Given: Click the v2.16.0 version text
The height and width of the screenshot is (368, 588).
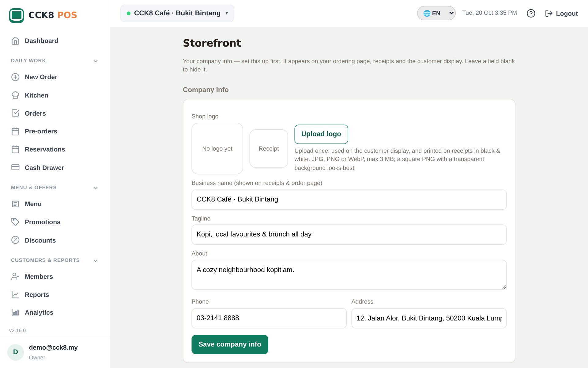Looking at the screenshot, I should click(x=17, y=330).
